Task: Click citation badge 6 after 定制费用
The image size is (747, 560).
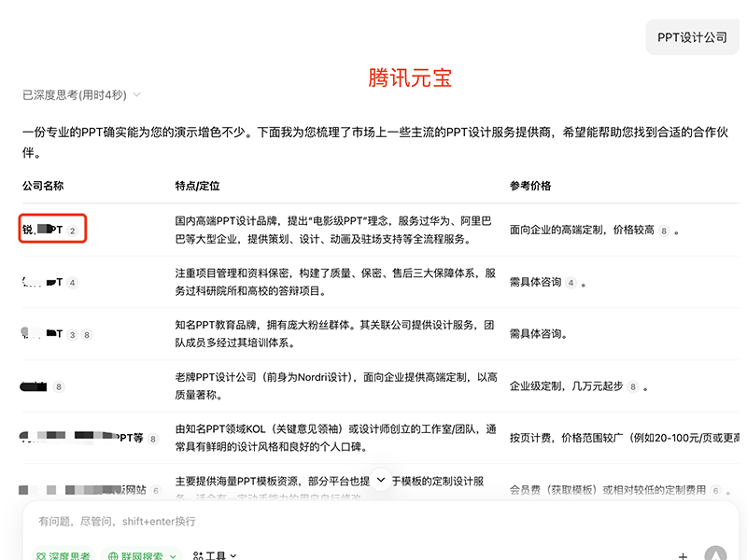Action: [x=715, y=490]
